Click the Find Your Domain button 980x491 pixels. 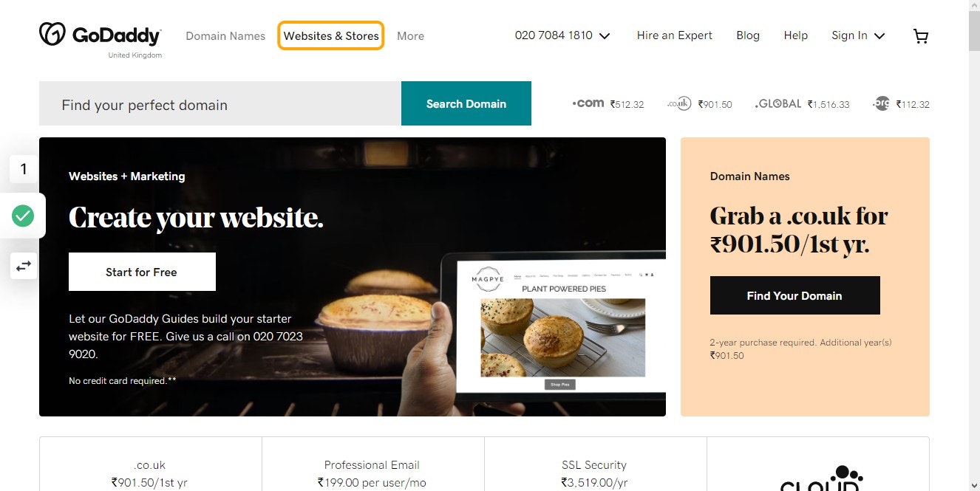794,295
